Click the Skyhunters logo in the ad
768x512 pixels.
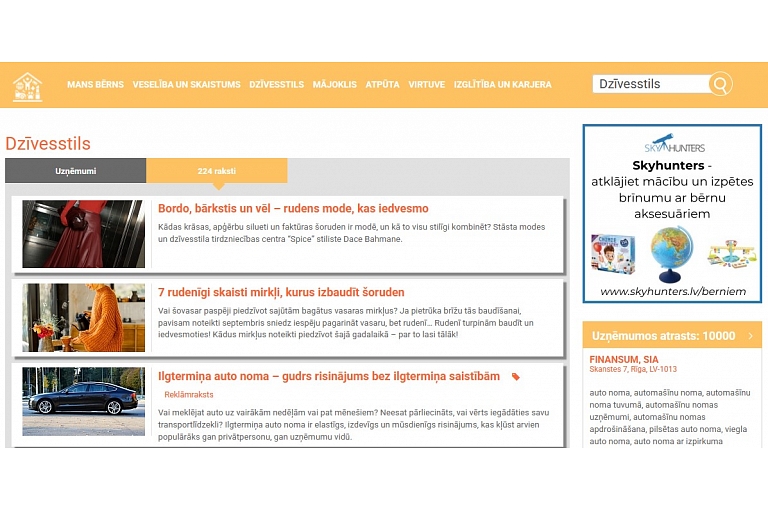point(673,144)
